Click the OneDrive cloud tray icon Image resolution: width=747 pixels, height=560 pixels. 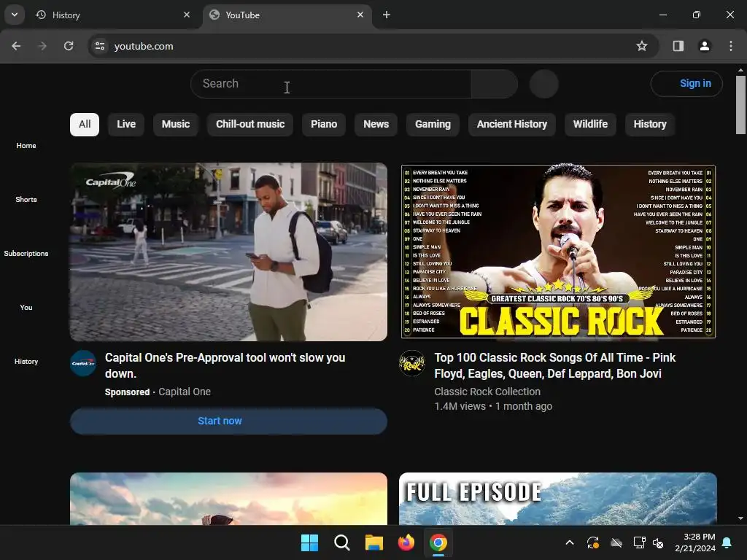616,542
